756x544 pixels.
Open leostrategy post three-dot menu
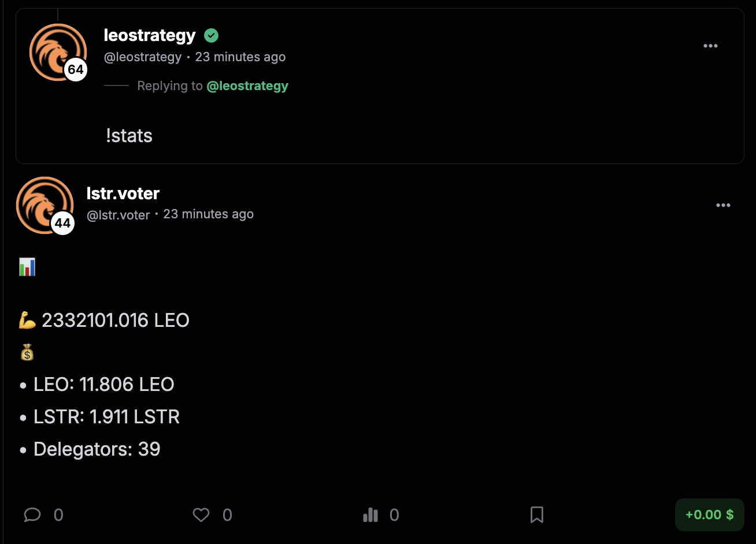[710, 46]
